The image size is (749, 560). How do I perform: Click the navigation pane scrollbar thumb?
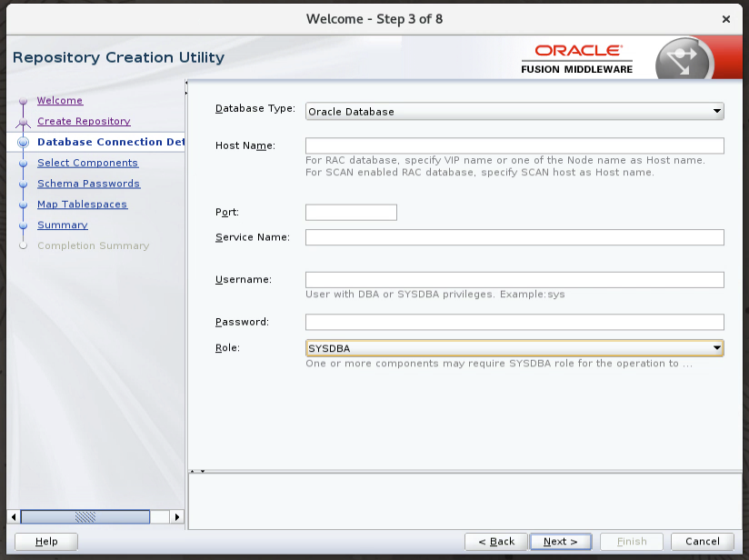[x=85, y=516]
